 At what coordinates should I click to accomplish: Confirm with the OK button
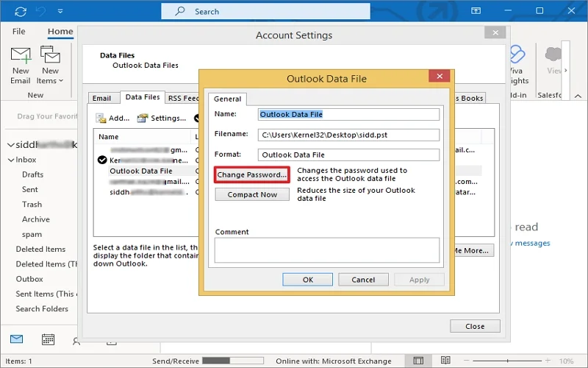[307, 280]
